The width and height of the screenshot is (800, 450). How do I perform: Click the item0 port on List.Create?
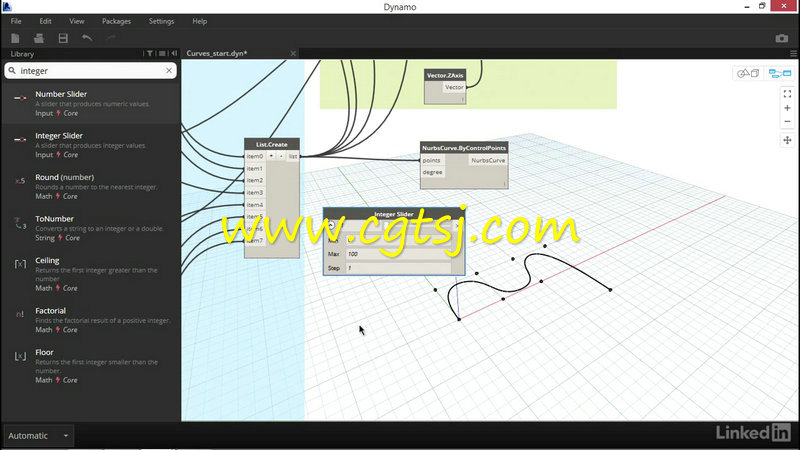[255, 156]
